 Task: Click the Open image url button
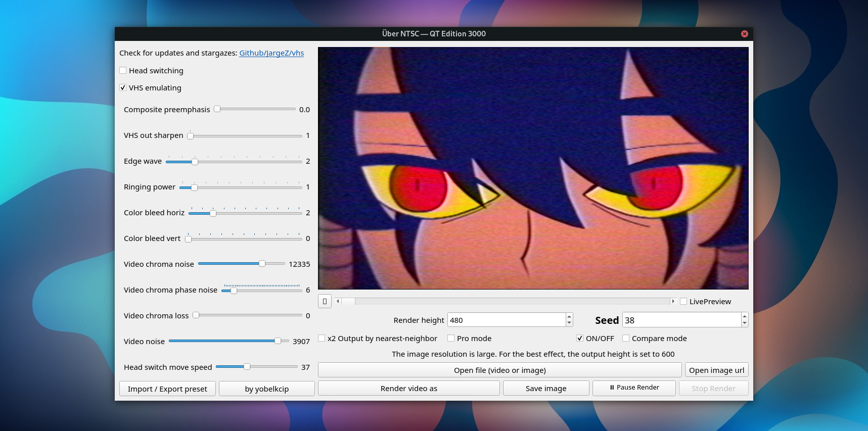[x=717, y=370]
